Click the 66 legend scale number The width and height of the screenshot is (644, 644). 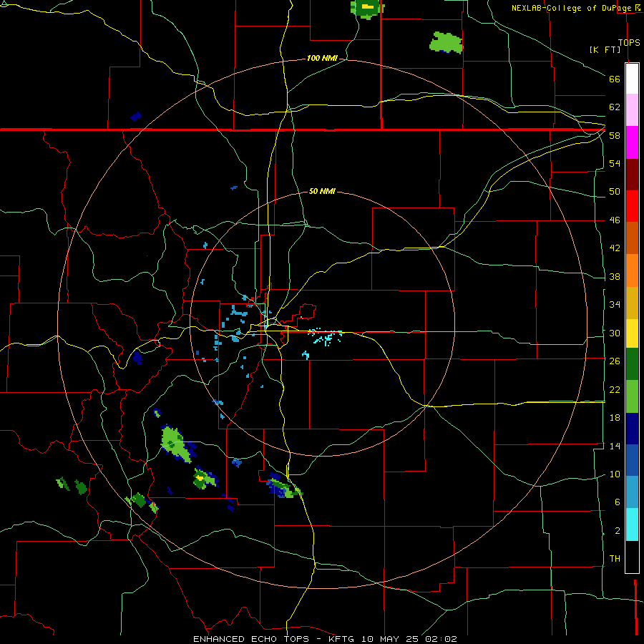615,79
